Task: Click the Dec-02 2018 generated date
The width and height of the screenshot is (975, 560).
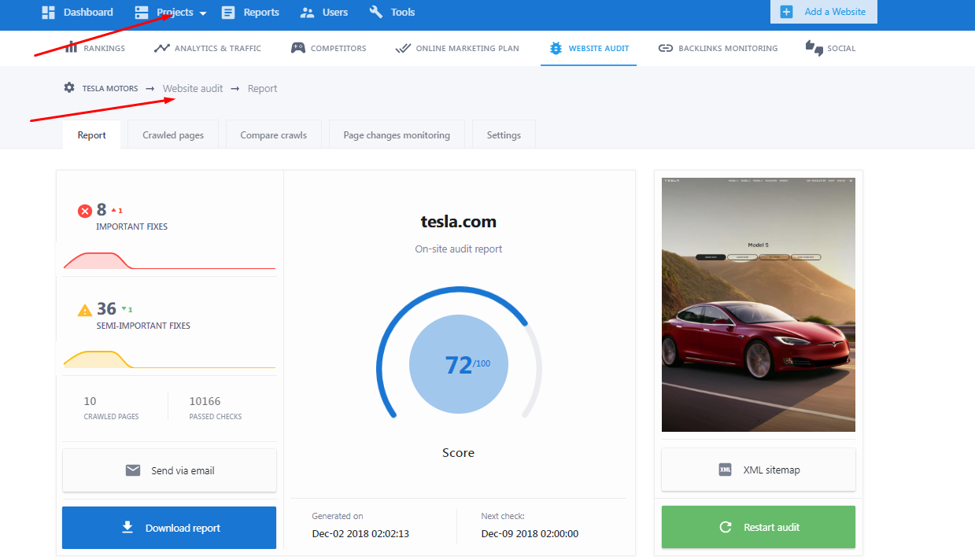Action: (360, 533)
